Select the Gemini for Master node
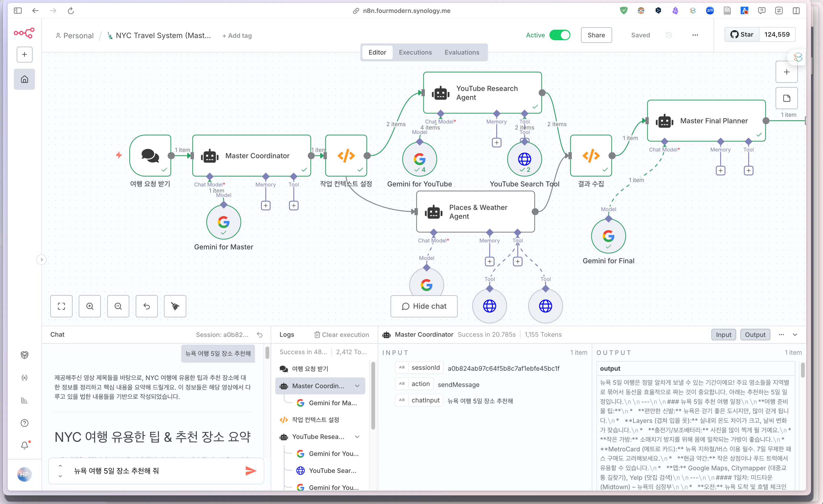The width and height of the screenshot is (823, 504). tap(224, 222)
